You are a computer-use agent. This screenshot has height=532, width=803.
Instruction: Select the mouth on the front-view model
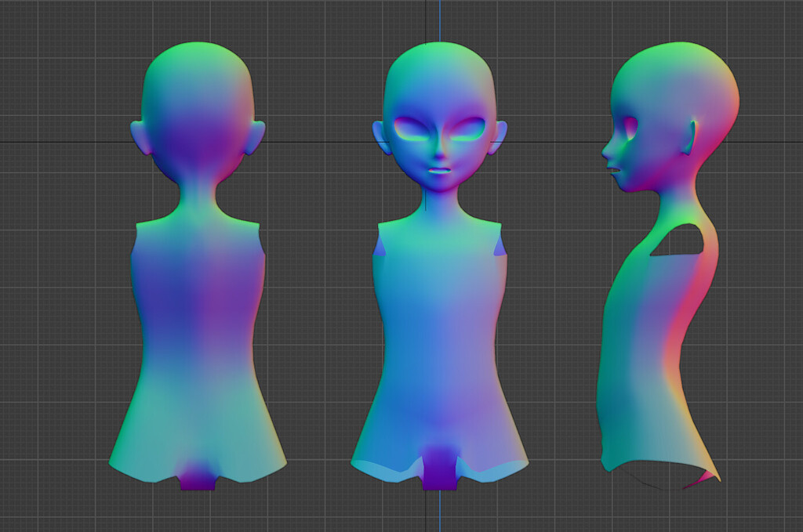(x=439, y=170)
